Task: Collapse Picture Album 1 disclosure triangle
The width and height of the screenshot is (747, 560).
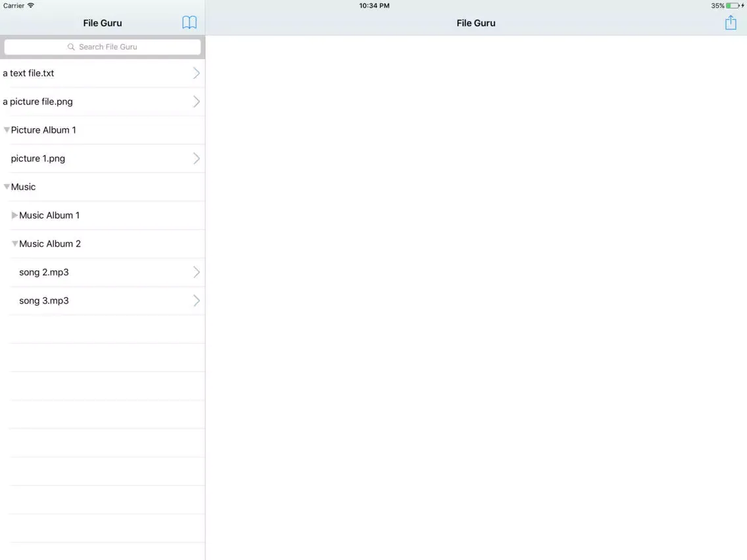Action: point(7,130)
